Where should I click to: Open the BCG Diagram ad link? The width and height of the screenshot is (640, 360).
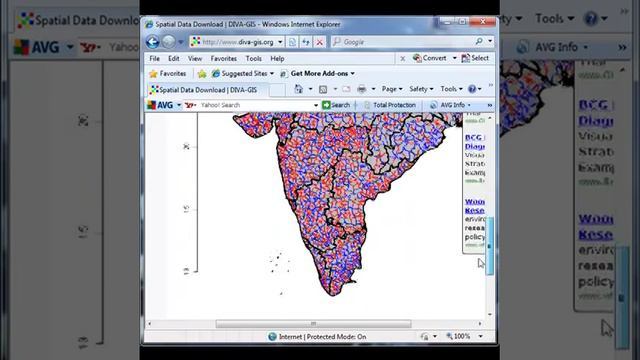click(475, 142)
